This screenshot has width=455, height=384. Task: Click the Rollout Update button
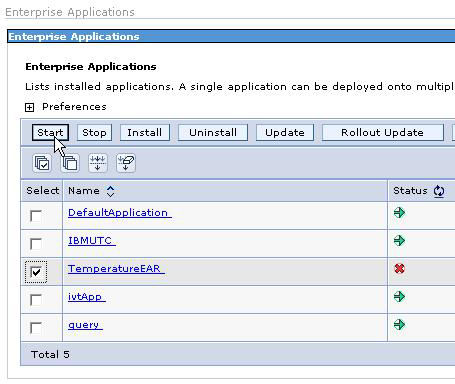(x=383, y=133)
